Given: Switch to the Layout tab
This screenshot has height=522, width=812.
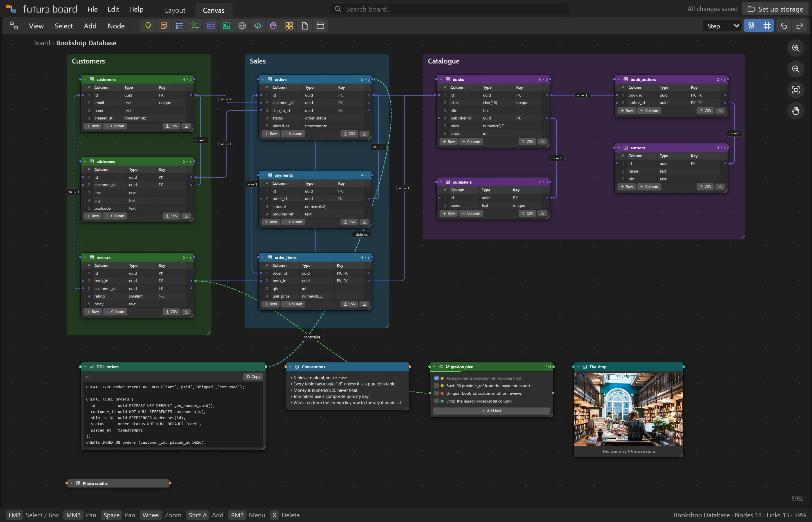Looking at the screenshot, I should coord(175,10).
